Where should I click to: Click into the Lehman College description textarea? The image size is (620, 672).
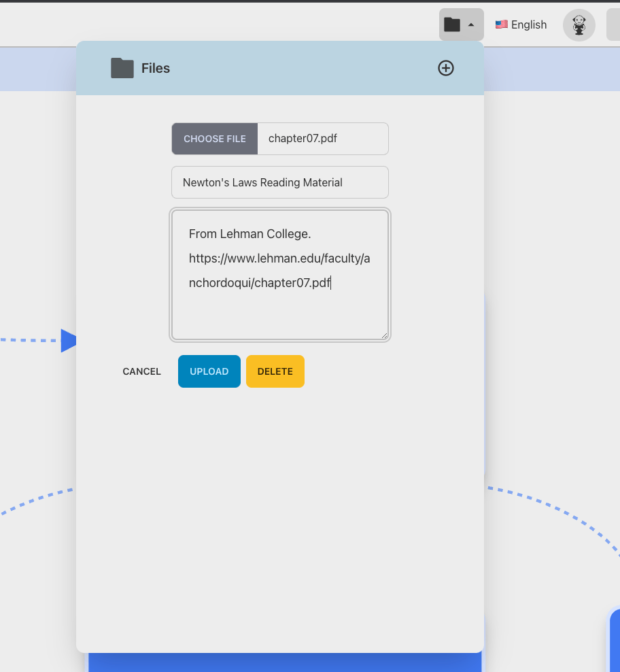[x=280, y=306]
